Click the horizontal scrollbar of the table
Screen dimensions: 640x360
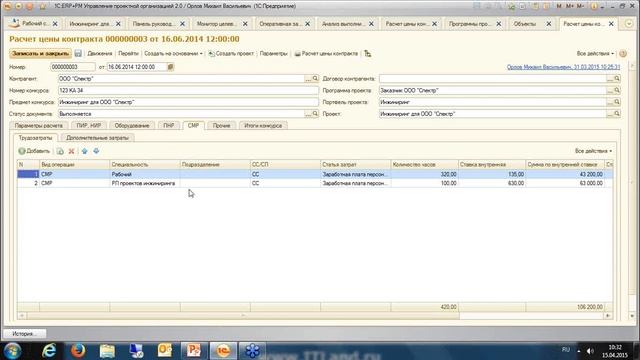click(243, 316)
